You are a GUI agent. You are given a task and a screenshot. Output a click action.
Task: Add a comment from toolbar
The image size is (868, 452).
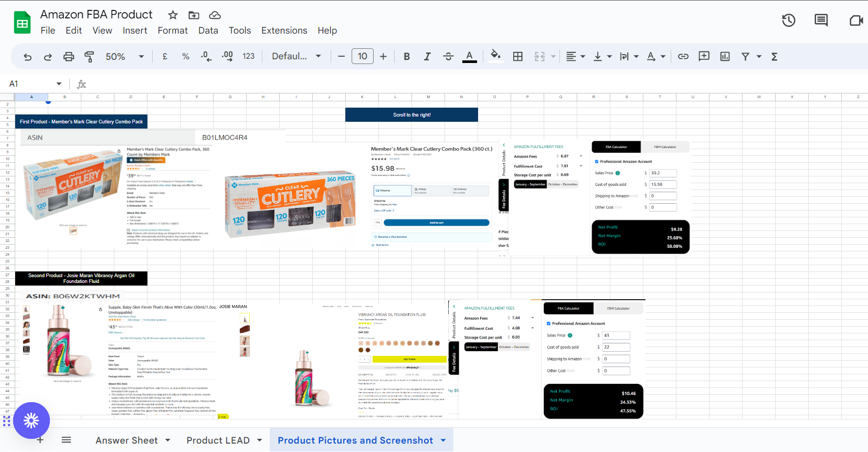click(704, 56)
